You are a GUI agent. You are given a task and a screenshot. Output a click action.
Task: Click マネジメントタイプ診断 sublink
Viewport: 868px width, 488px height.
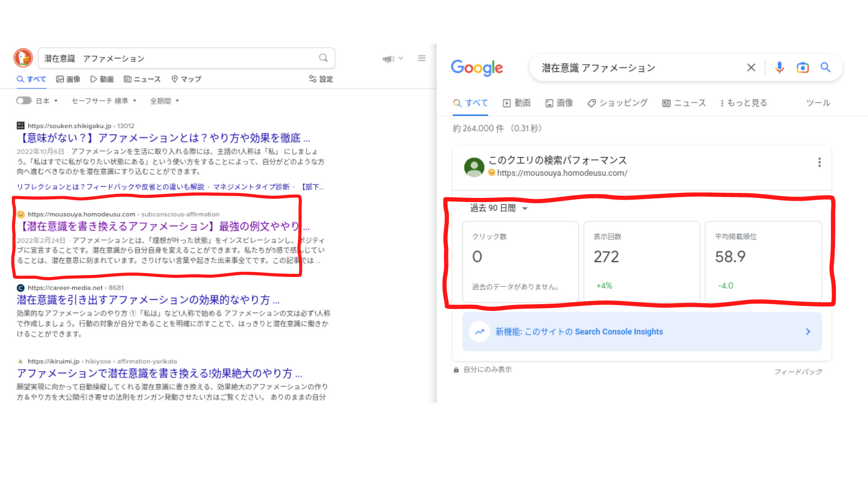pyautogui.click(x=251, y=187)
